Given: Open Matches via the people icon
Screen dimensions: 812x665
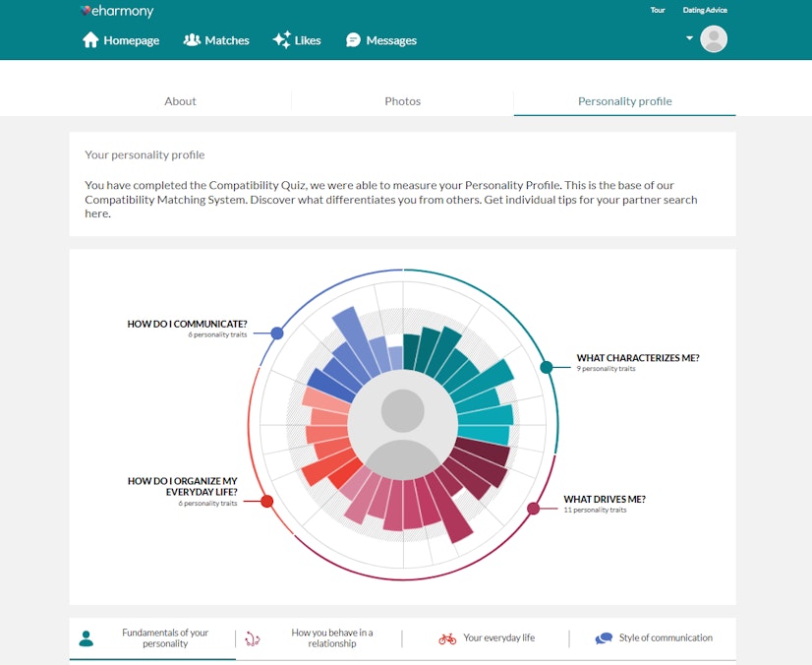Looking at the screenshot, I should 191,40.
